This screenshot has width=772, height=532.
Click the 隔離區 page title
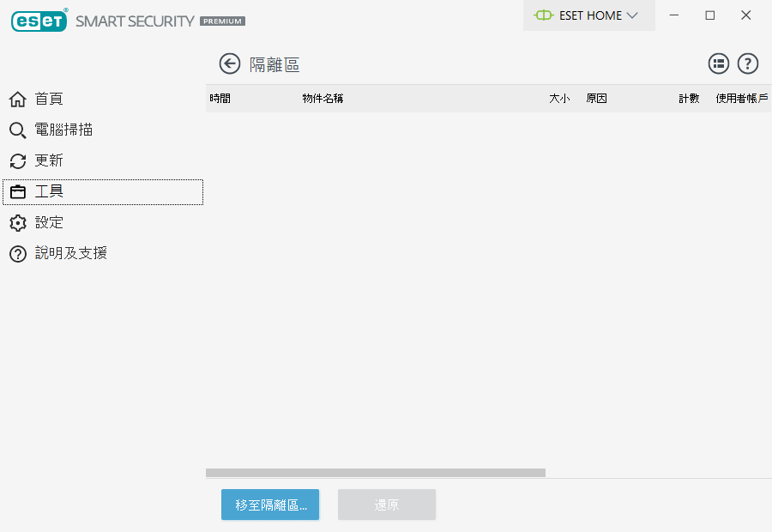coord(274,64)
